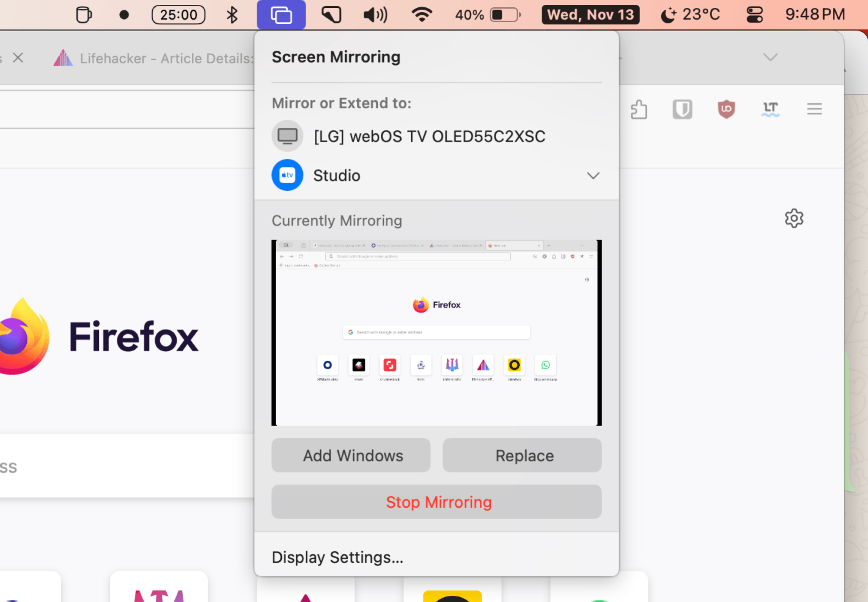Stop mirroring the screen
Viewport: 868px width, 602px height.
click(436, 502)
